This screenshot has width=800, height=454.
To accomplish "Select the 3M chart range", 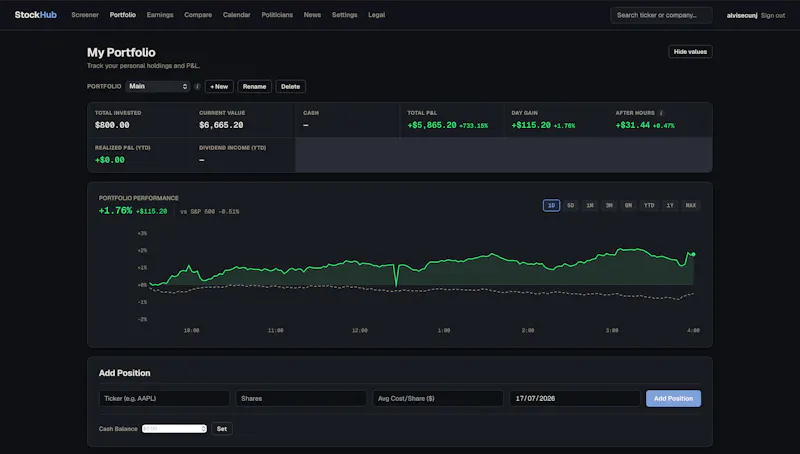I will coord(609,206).
